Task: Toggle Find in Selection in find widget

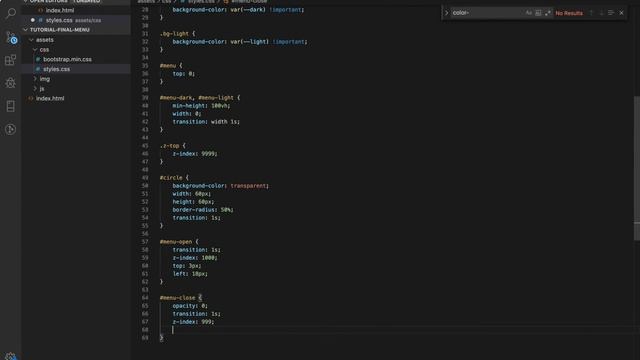Action: pyautogui.click(x=611, y=13)
